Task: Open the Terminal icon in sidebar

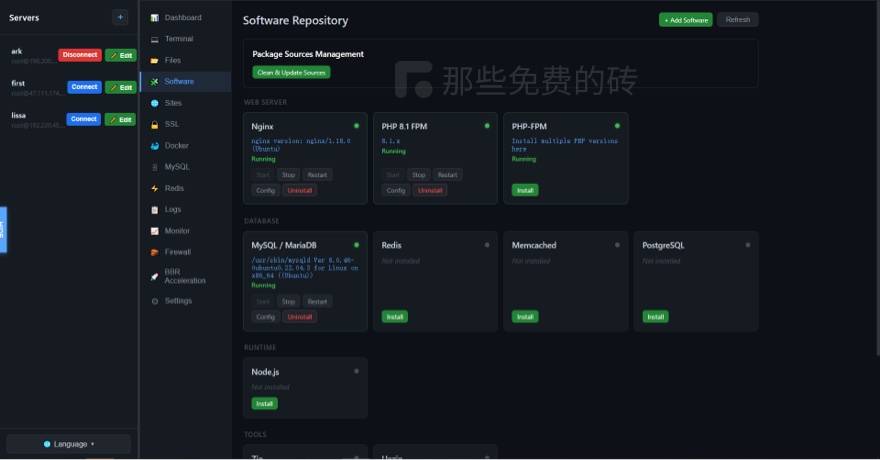Action: 155,39
